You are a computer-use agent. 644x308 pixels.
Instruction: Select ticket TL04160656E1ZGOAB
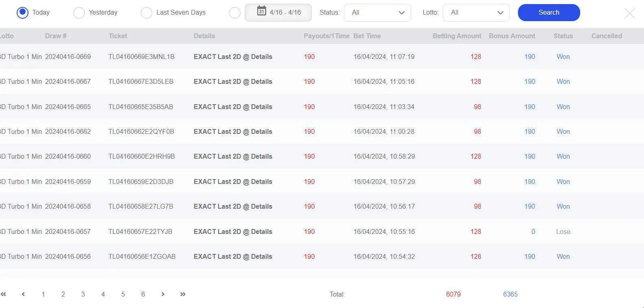click(142, 256)
